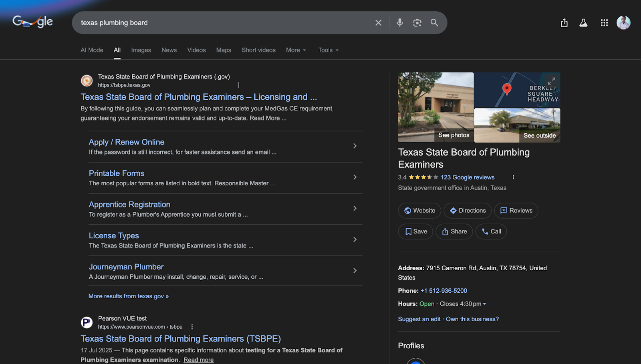Switch to the Maps tab
641x364 pixels.
click(223, 50)
